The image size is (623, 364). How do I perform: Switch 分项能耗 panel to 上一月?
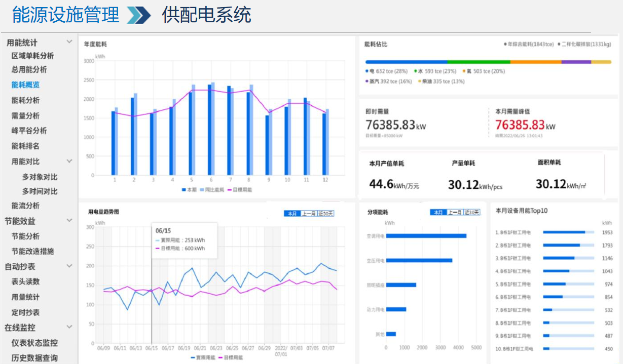pyautogui.click(x=455, y=212)
